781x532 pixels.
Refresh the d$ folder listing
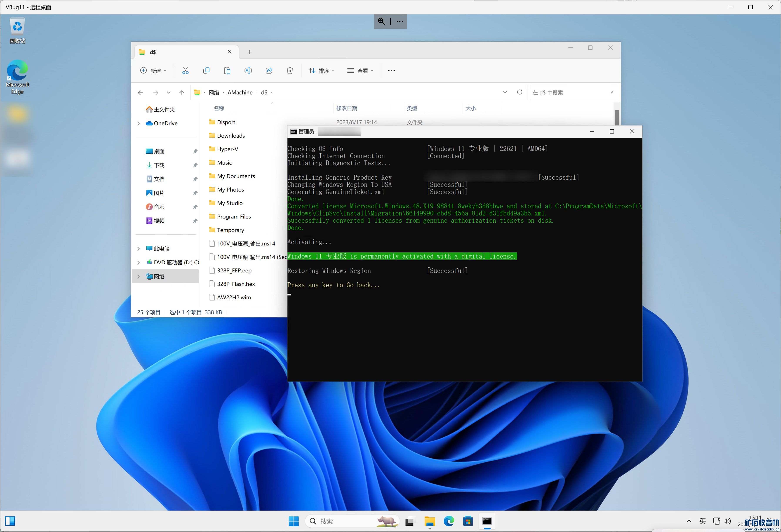(x=519, y=92)
